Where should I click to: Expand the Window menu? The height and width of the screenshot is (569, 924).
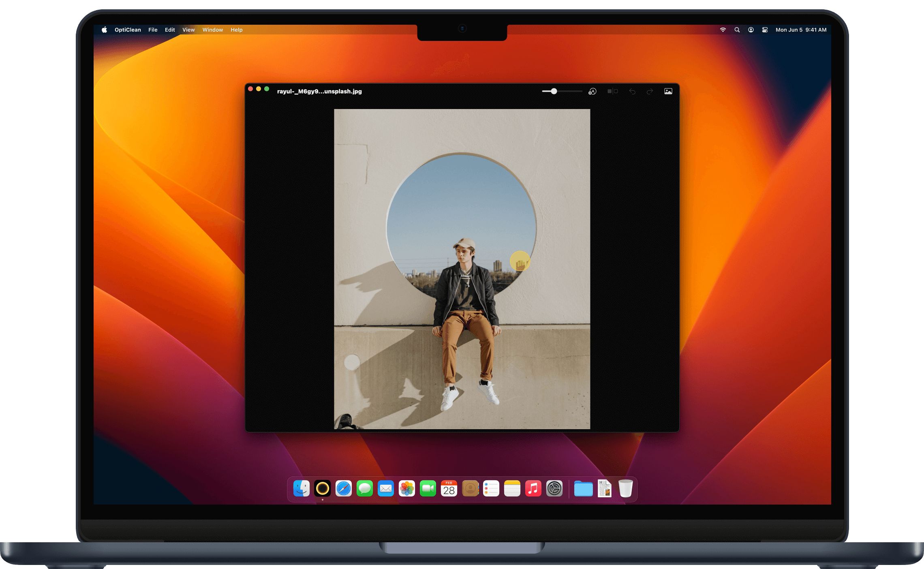pos(213,30)
